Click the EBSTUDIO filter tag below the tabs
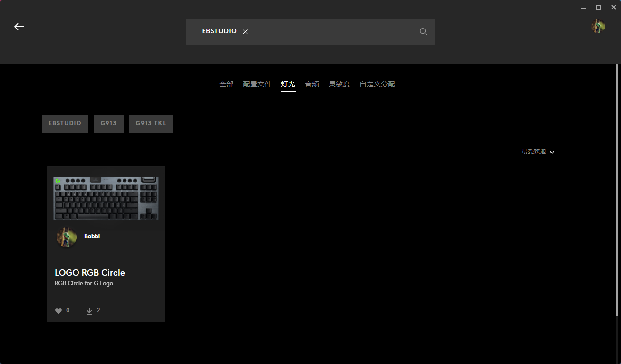Screen dimensions: 621x364 tap(65, 124)
